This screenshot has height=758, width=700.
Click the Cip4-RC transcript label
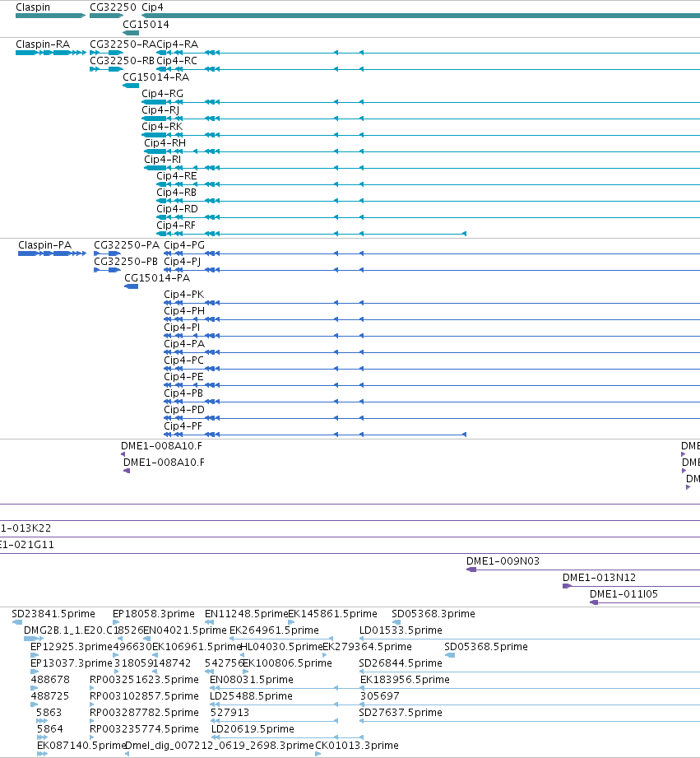[177, 60]
